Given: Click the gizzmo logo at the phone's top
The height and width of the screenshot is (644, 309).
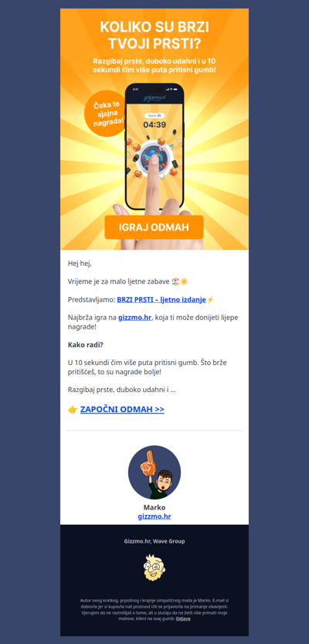Looking at the screenshot, I should pos(154,99).
